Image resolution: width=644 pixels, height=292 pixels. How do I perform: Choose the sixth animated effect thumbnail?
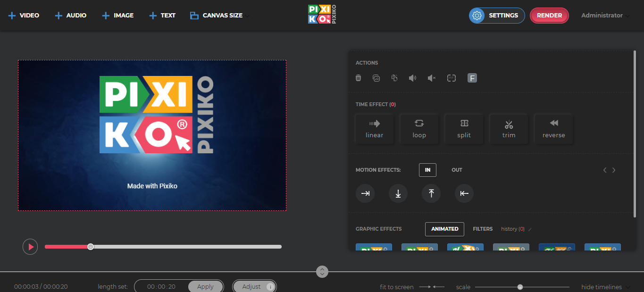[602, 247]
